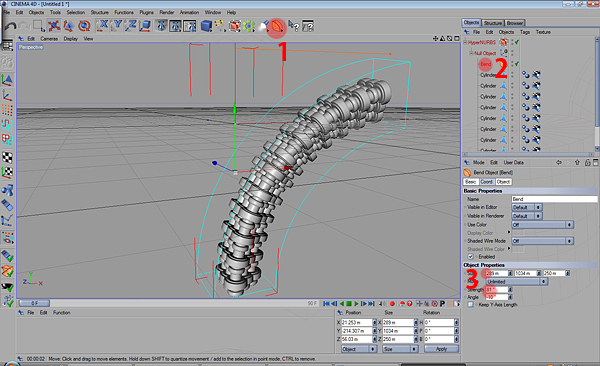Toggle Null Object visibility dots
The height and width of the screenshot is (366, 600).
coord(513,53)
